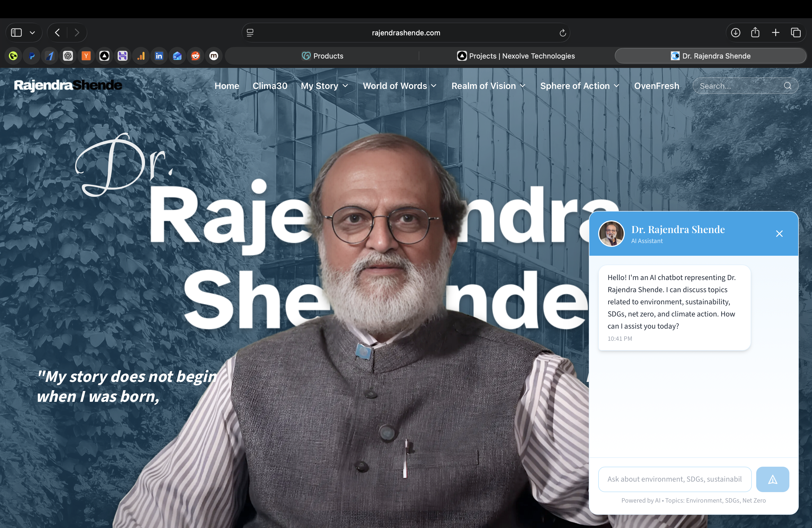Screen dimensions: 812x528
Task: Open the ChatGPT pinned tab
Action: 68,56
